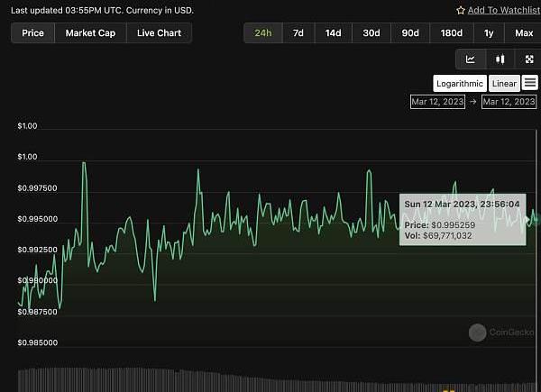Enable Logarithmic scale
The width and height of the screenshot is (541, 392).
click(459, 84)
